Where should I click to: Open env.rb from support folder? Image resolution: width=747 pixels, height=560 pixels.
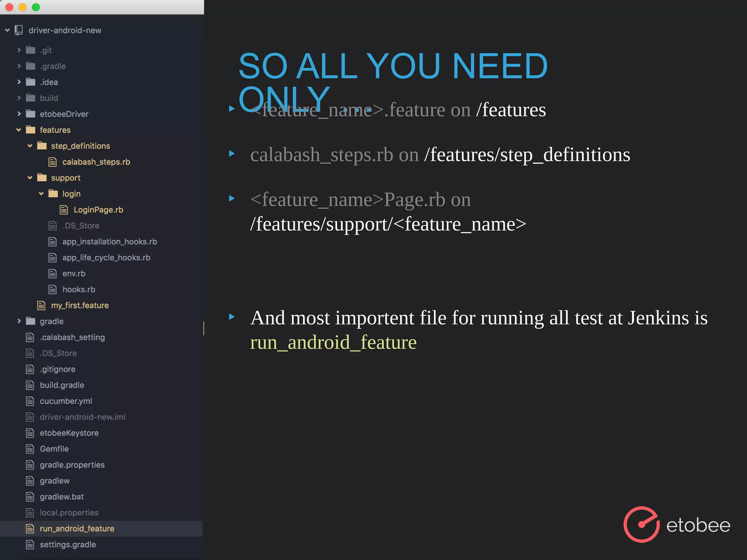[x=74, y=273]
